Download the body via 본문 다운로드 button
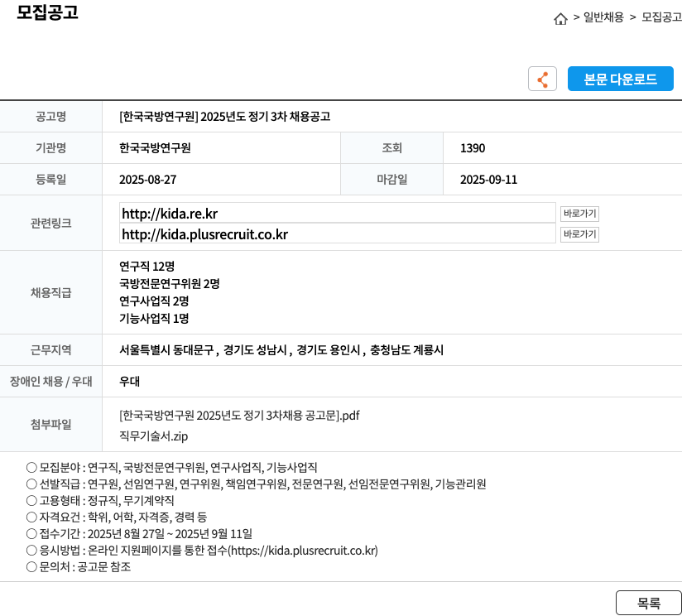Viewport: 682px width, 616px height. coord(621,79)
